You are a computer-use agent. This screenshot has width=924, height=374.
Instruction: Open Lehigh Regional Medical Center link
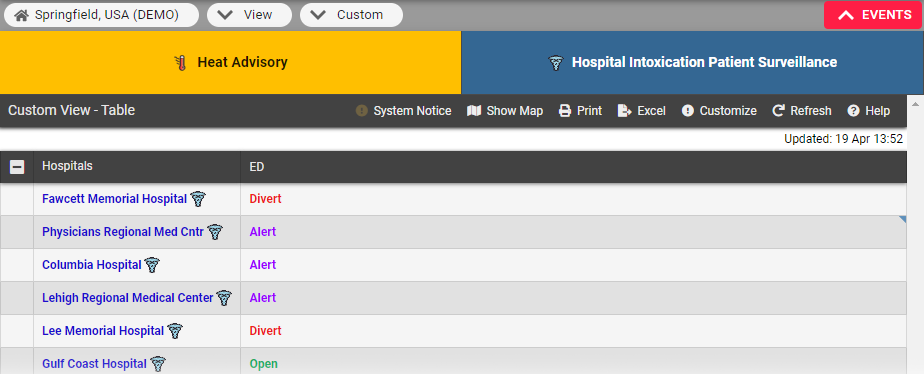click(x=127, y=298)
